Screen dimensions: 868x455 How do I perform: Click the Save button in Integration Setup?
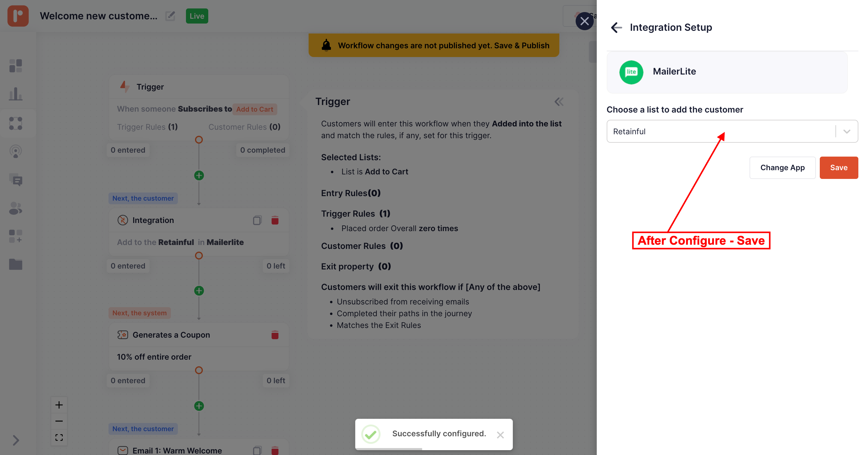coord(838,168)
